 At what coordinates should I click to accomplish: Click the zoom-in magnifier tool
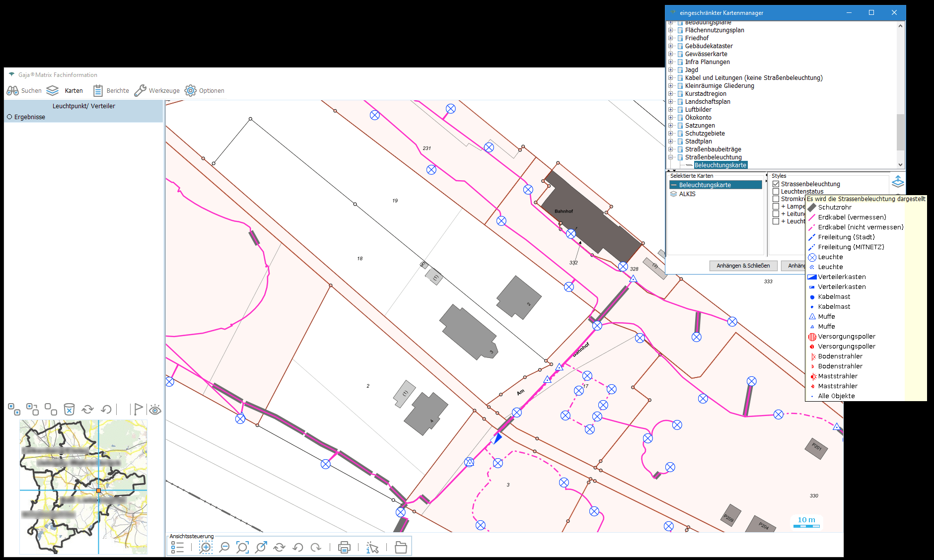(x=206, y=547)
